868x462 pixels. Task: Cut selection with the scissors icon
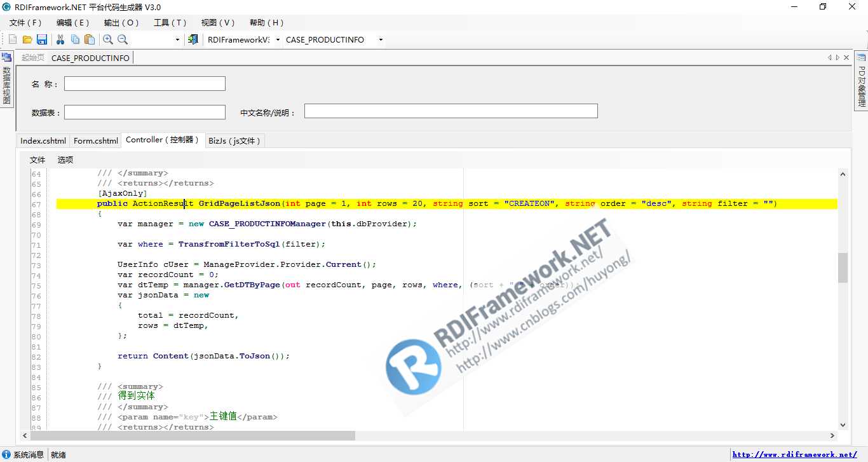[60, 39]
